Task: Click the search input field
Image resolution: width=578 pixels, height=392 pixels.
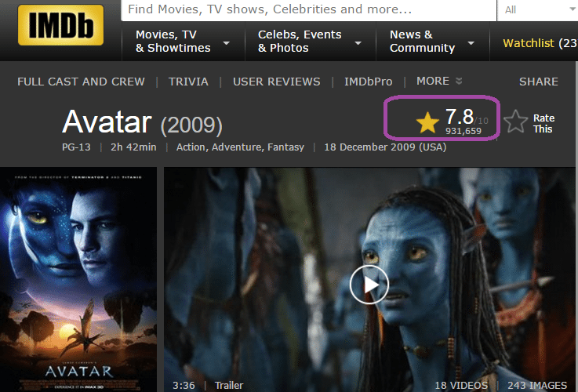Action: [308, 9]
